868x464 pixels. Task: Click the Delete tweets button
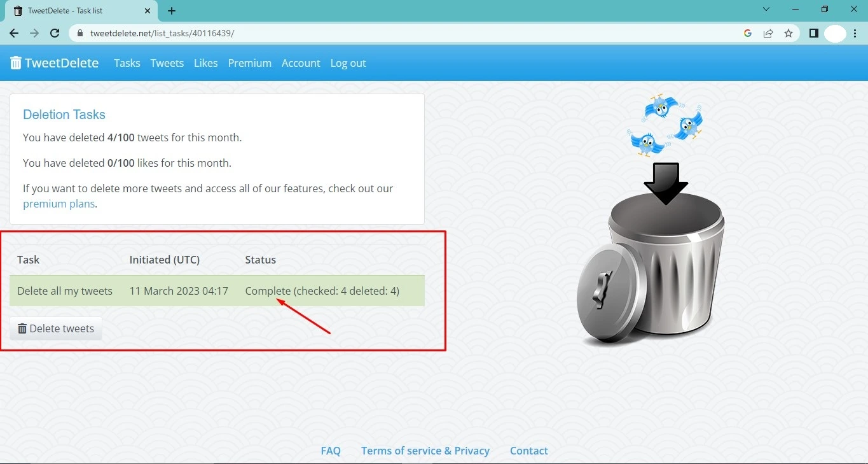(x=56, y=328)
